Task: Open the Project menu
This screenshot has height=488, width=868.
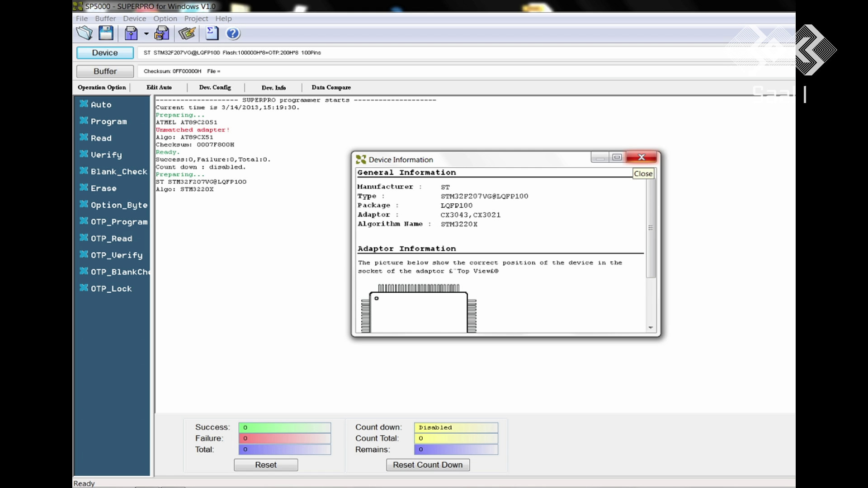Action: (196, 19)
